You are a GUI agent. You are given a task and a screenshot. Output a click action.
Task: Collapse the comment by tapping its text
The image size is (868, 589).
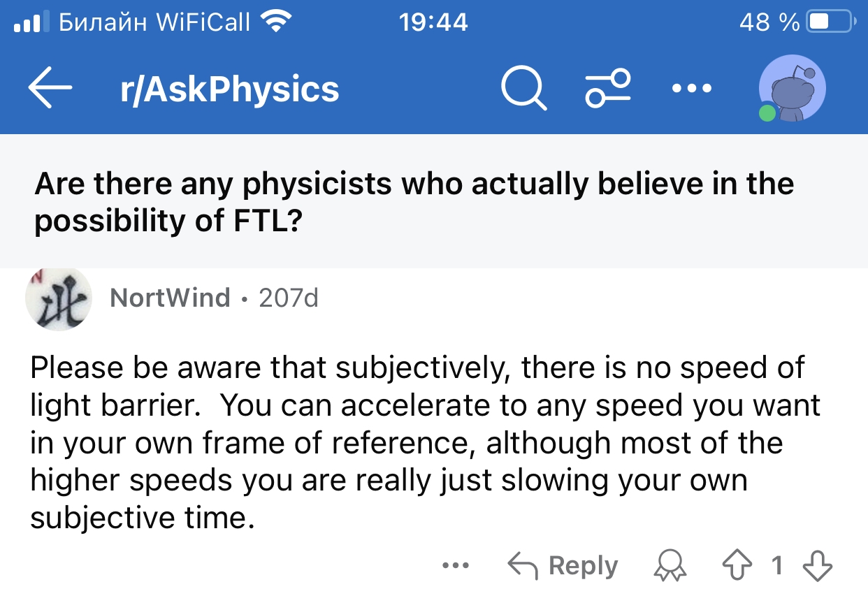426,442
